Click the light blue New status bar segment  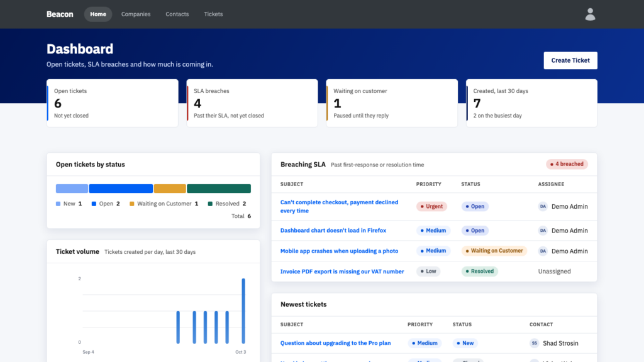coord(72,189)
